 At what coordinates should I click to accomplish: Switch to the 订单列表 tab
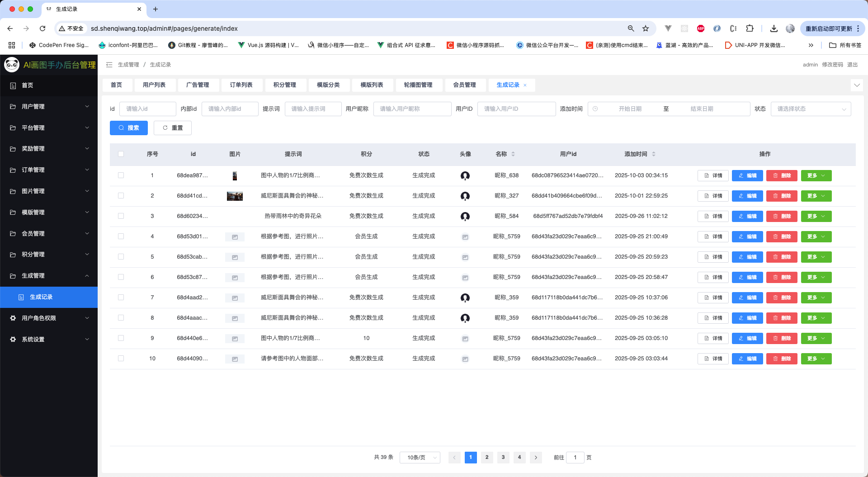click(241, 85)
